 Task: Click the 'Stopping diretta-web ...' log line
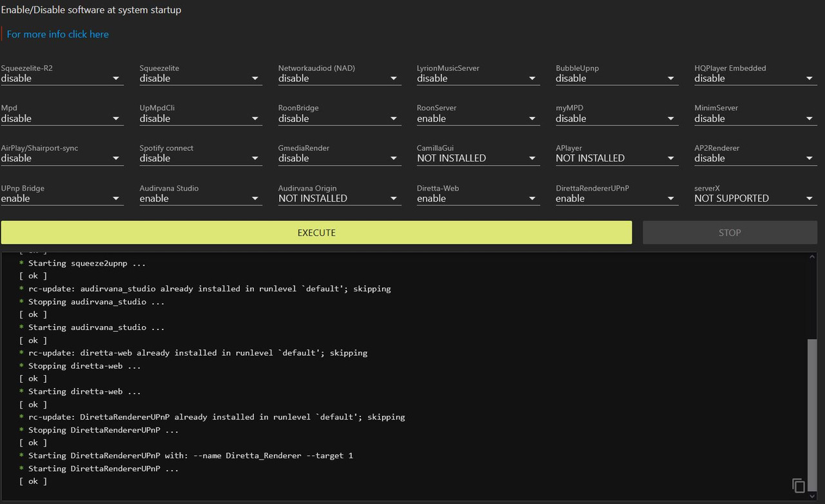pos(80,366)
